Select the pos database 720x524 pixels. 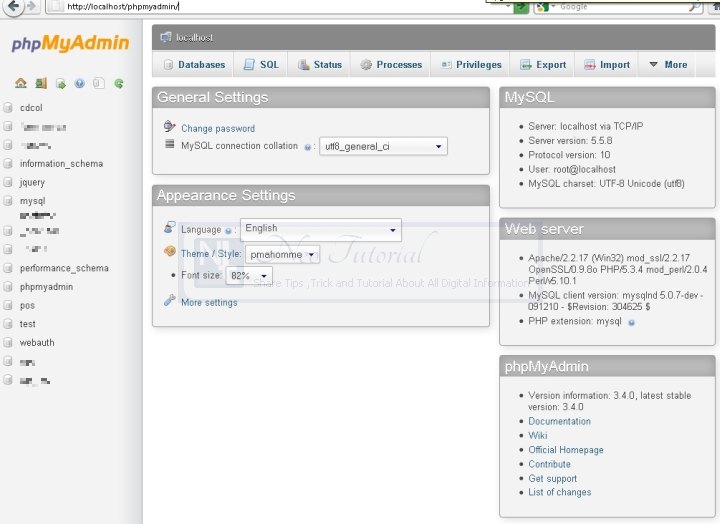27,306
